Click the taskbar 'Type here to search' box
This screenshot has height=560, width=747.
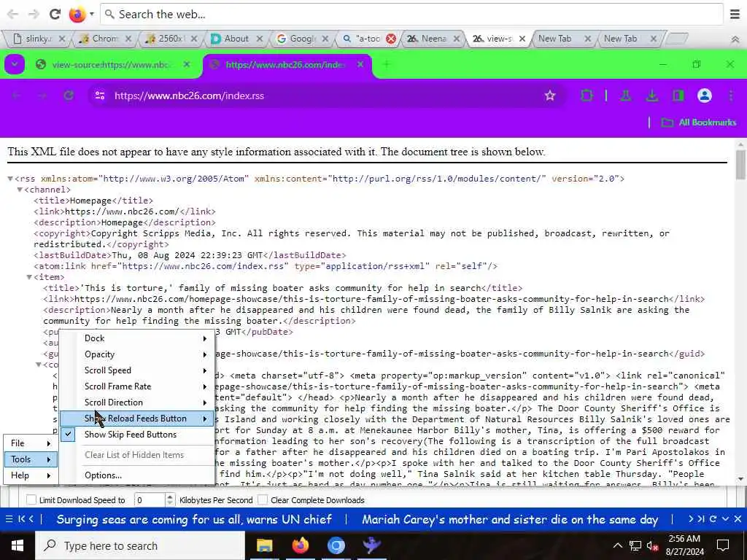point(140,545)
